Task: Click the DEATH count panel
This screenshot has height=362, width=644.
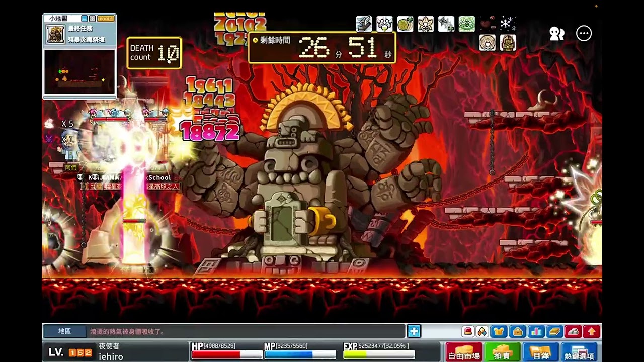Action: pos(154,53)
